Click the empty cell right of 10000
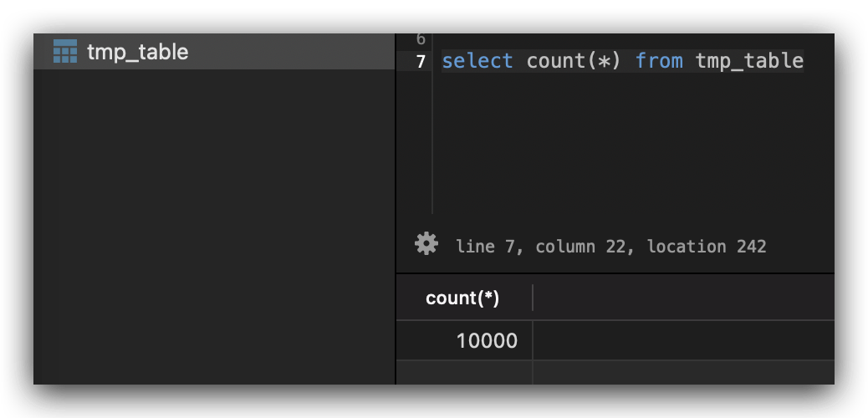The height and width of the screenshot is (418, 868). pyautogui.click(x=682, y=341)
